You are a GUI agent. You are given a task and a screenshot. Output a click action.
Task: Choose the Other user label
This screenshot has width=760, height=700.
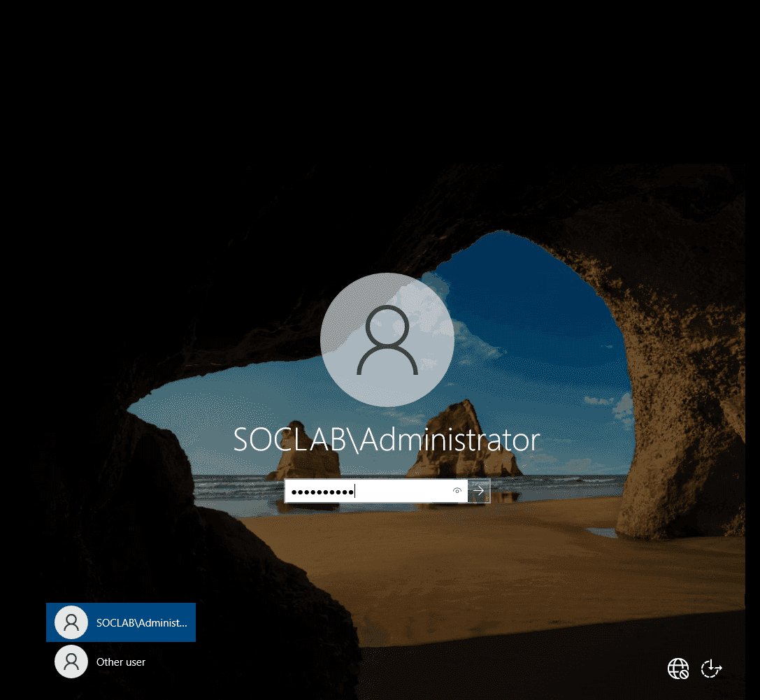(121, 662)
